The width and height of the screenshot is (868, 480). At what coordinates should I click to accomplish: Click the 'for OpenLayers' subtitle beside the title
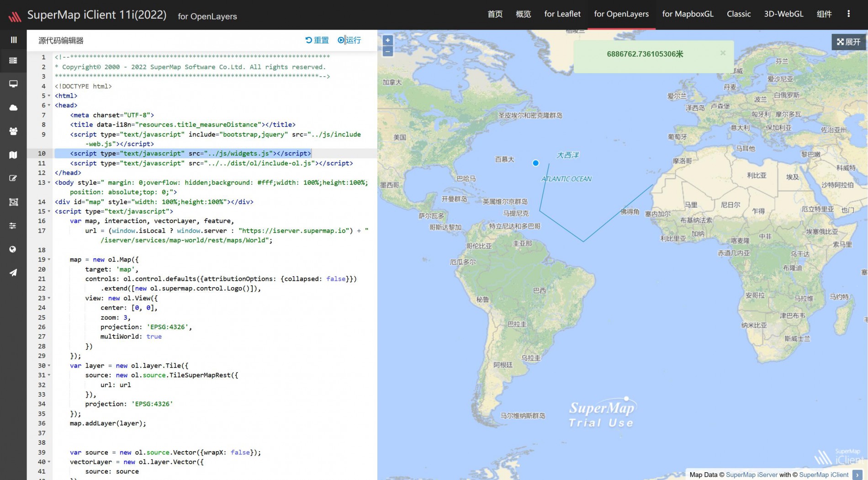click(207, 16)
